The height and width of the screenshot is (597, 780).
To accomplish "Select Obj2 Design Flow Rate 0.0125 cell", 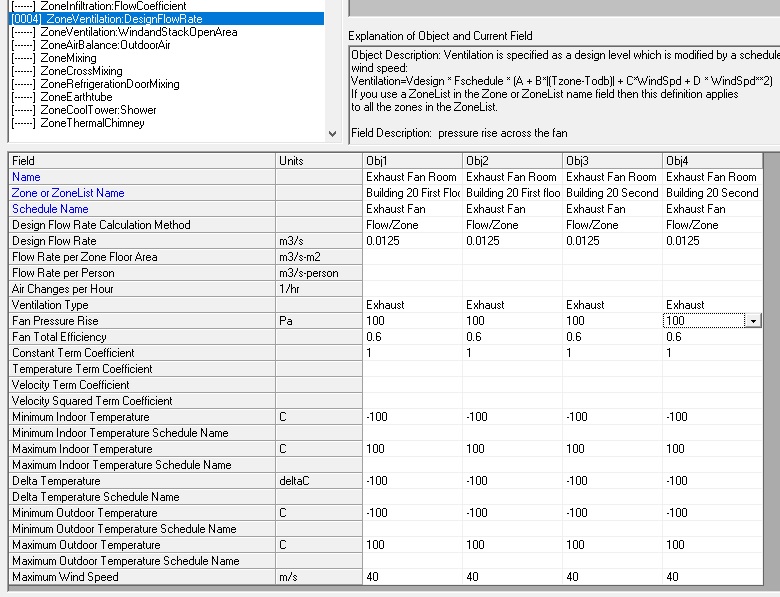I will [x=512, y=241].
